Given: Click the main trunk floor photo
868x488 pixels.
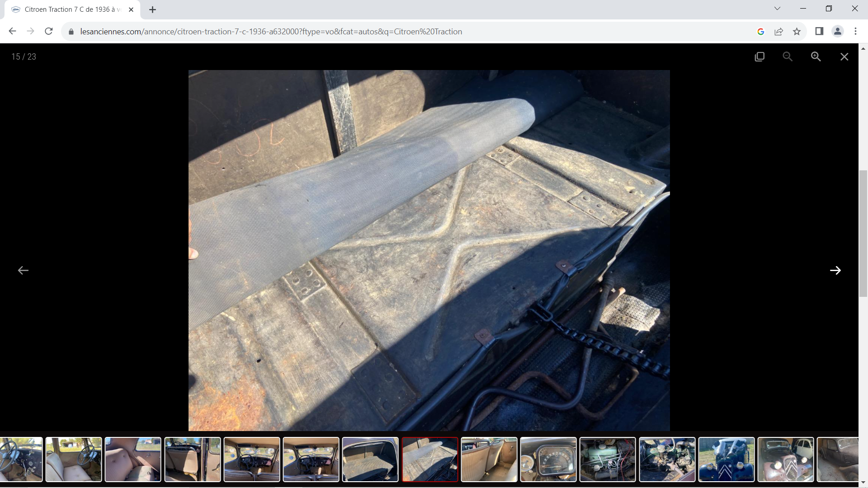Looking at the screenshot, I should (x=429, y=250).
